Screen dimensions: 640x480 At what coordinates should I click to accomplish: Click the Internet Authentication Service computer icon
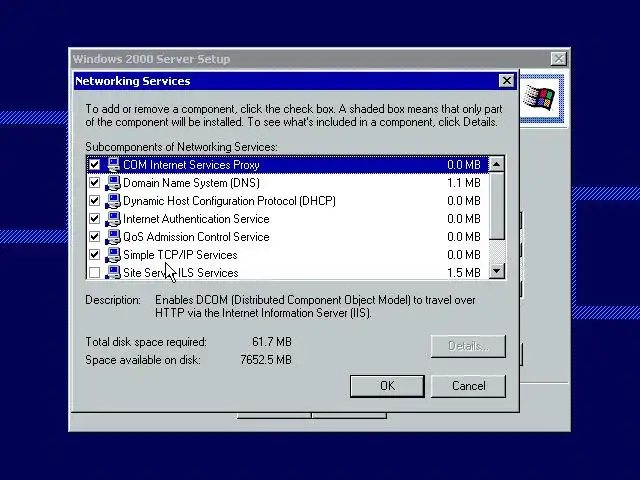click(x=113, y=219)
